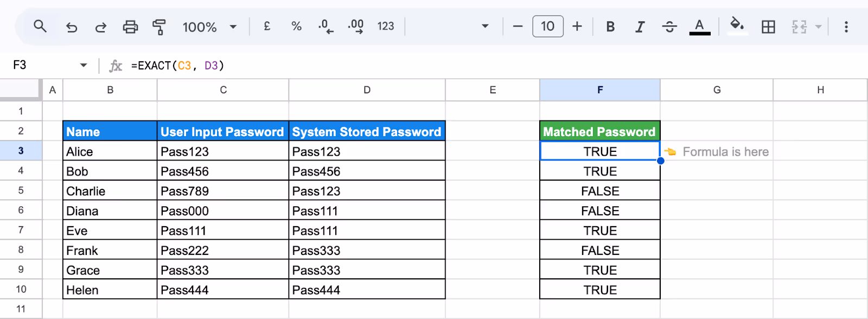
Task: Select column A header
Action: pos(53,90)
